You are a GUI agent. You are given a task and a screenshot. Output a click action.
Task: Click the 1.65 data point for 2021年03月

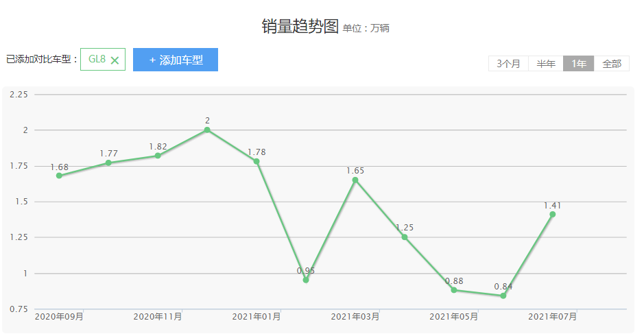(x=355, y=180)
